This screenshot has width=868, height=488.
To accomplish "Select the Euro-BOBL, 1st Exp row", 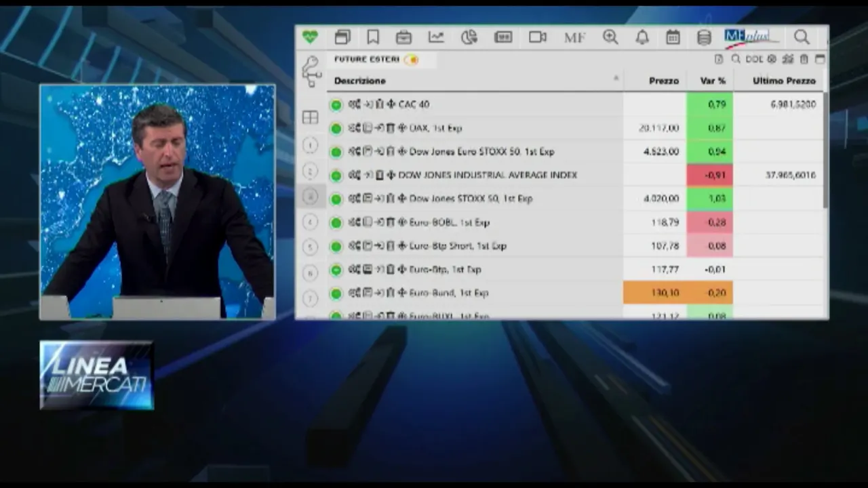I will pos(449,222).
